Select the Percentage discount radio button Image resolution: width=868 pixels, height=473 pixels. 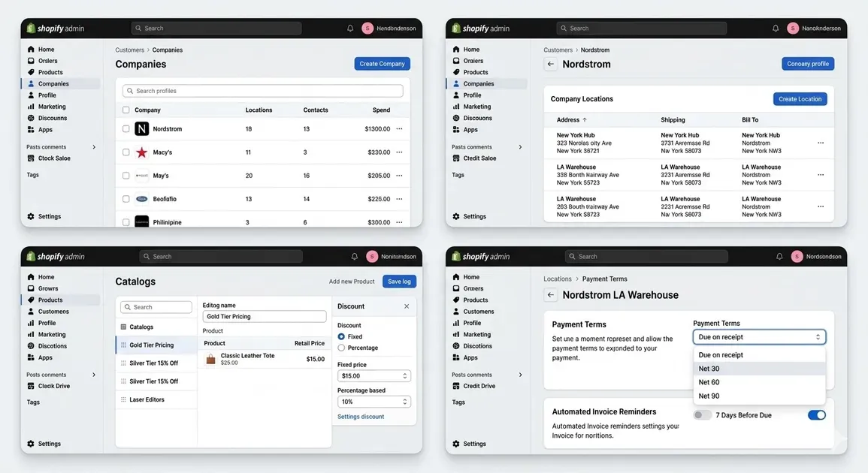coord(341,348)
